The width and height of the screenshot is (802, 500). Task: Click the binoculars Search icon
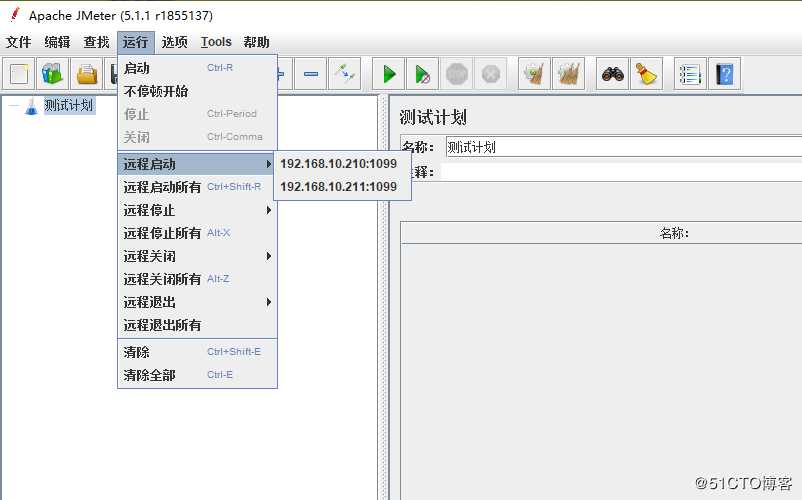[x=612, y=74]
